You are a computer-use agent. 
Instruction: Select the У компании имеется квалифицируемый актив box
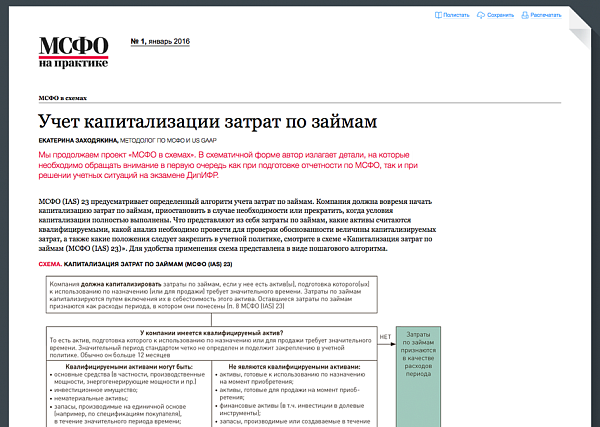[208, 345]
